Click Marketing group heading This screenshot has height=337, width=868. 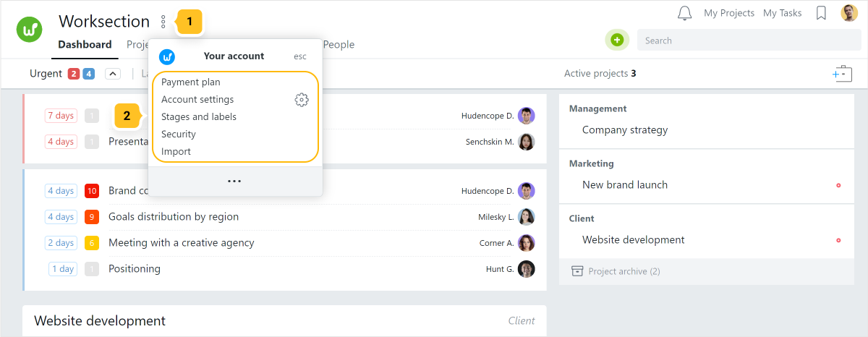click(x=592, y=163)
